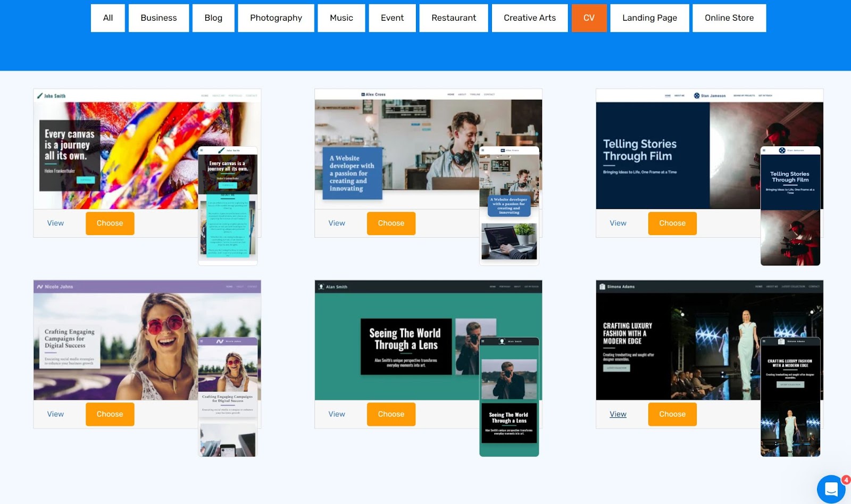Open the Restaurant category

453,18
